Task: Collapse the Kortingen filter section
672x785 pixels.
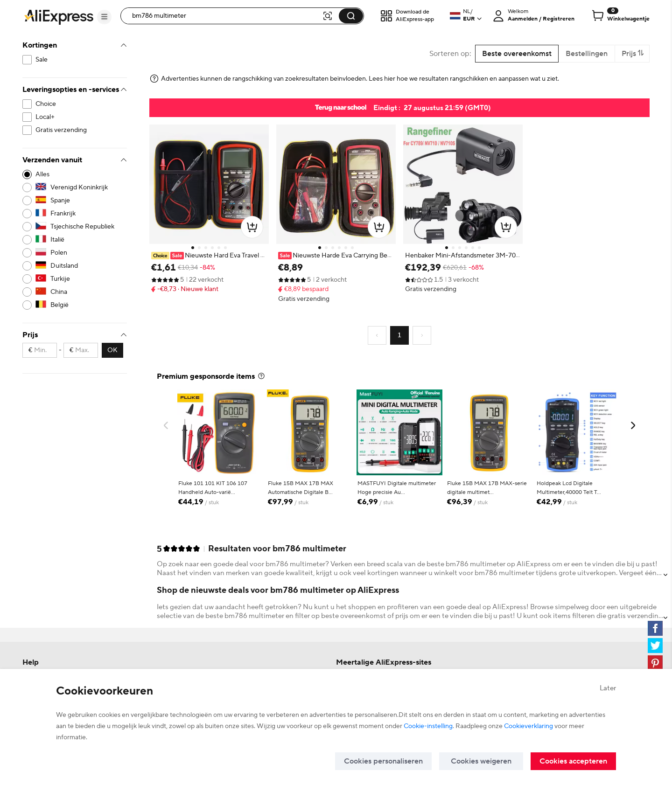Action: tap(124, 45)
